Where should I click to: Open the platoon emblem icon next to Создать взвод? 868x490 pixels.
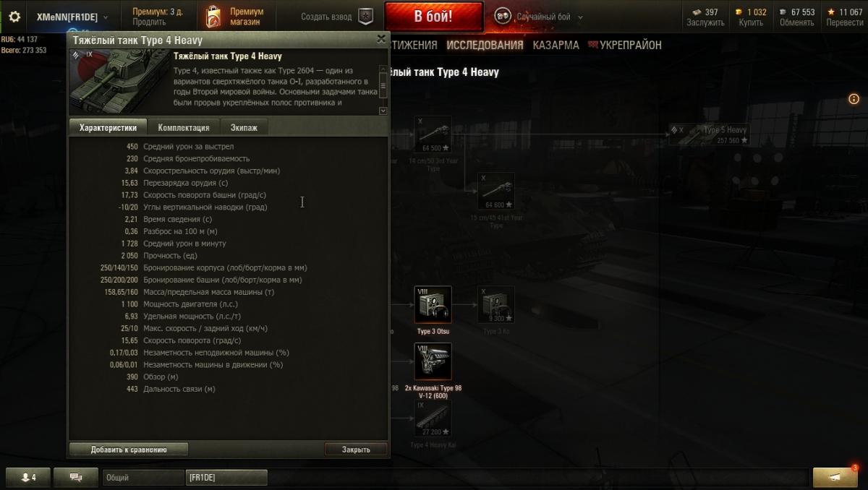coord(367,17)
